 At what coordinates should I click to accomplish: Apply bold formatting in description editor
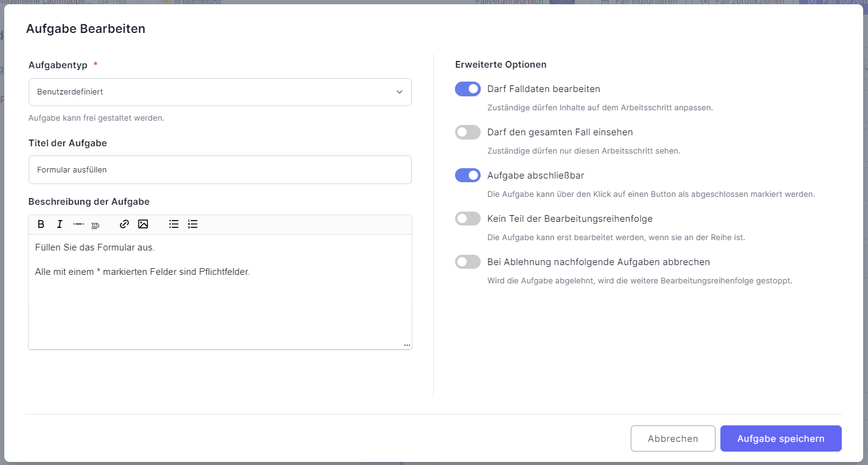(x=41, y=224)
